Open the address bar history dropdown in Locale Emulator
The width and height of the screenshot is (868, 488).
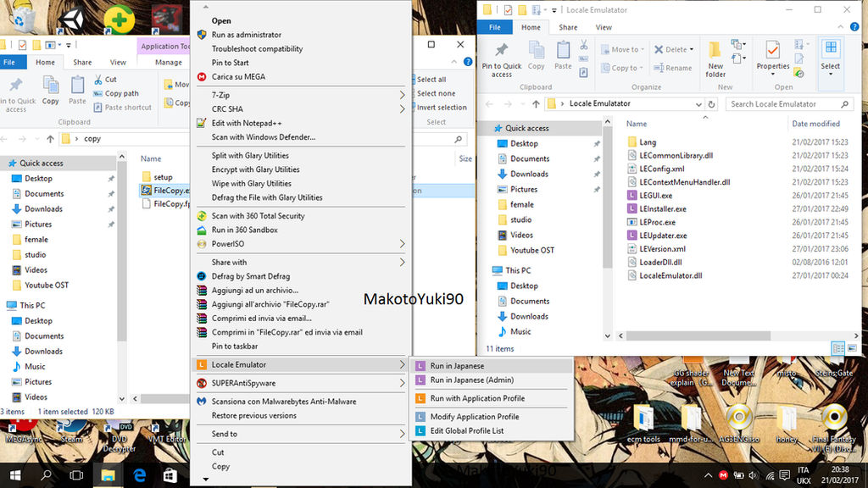(x=698, y=104)
